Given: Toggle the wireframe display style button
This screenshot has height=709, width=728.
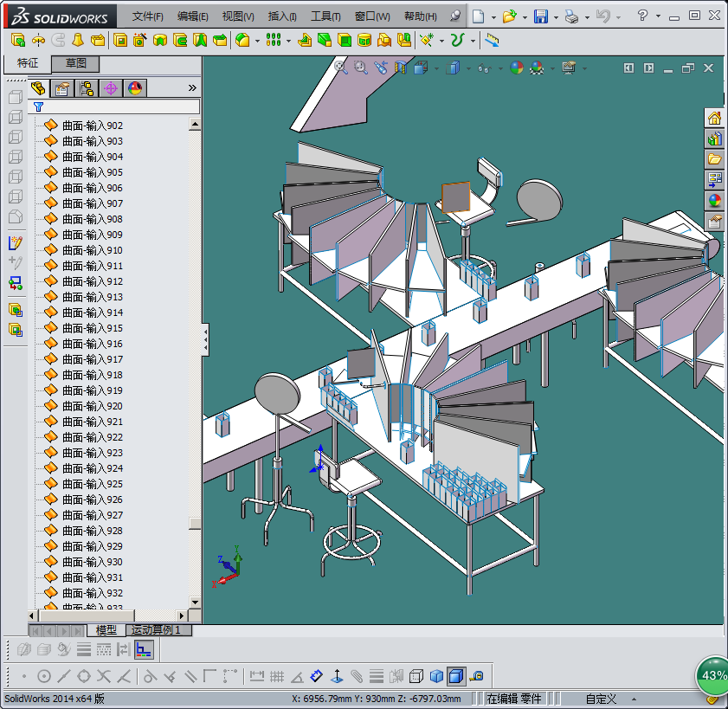Looking at the screenshot, I should [x=416, y=676].
